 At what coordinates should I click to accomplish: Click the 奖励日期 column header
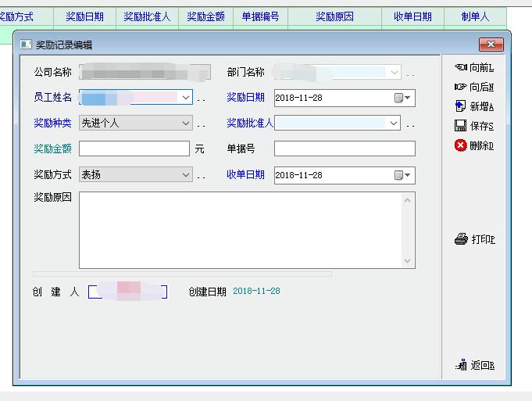point(84,16)
